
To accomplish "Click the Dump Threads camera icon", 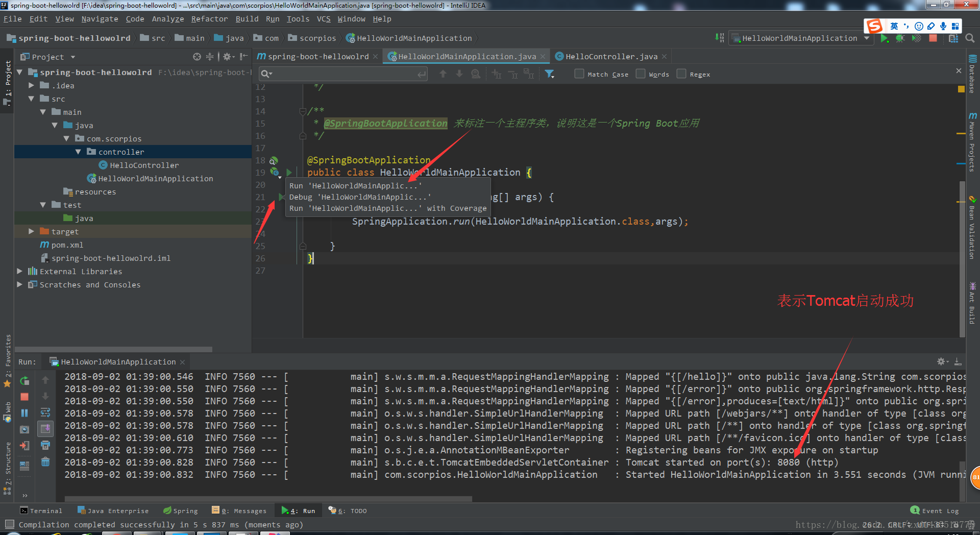I will tap(24, 429).
